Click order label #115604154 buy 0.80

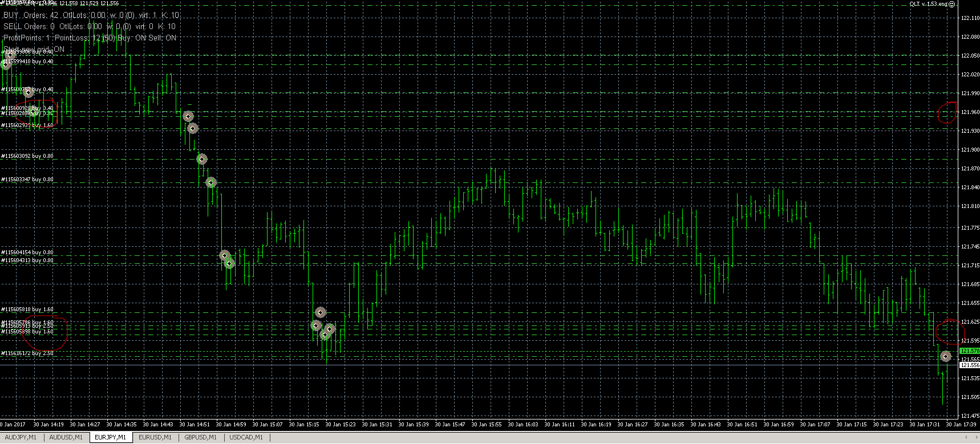pyautogui.click(x=27, y=252)
